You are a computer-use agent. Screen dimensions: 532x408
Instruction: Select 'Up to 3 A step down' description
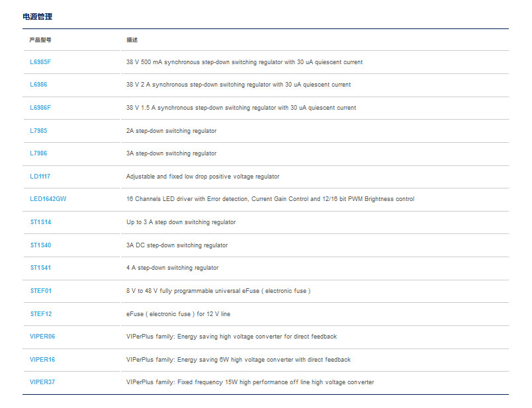[x=181, y=222]
